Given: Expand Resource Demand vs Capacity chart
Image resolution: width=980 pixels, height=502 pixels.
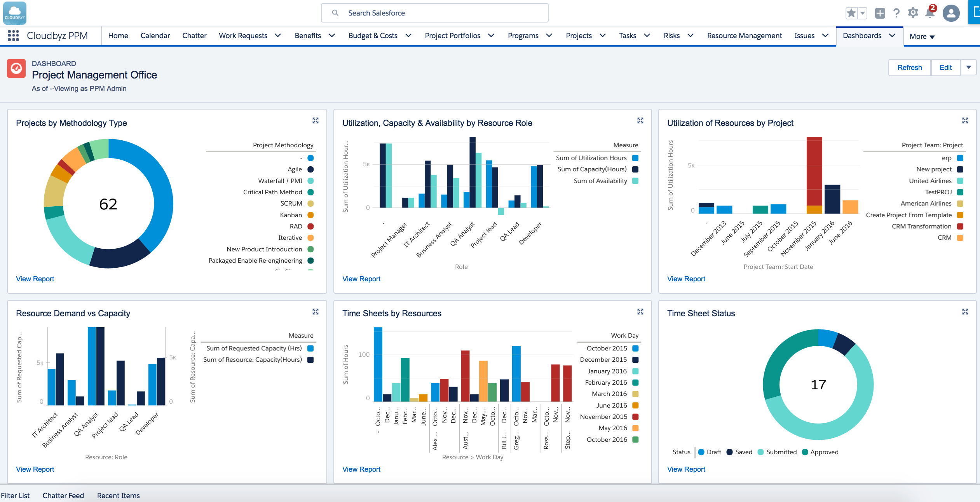Looking at the screenshot, I should (316, 312).
